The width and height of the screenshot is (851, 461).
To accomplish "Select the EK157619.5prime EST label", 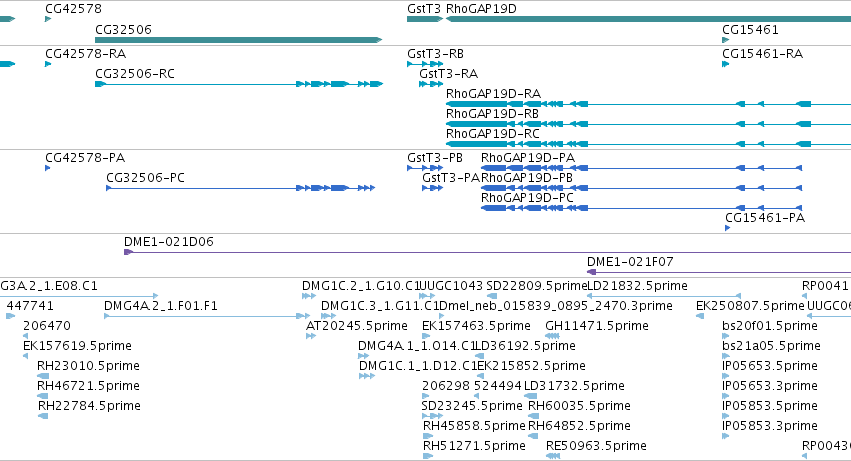I will [x=77, y=346].
